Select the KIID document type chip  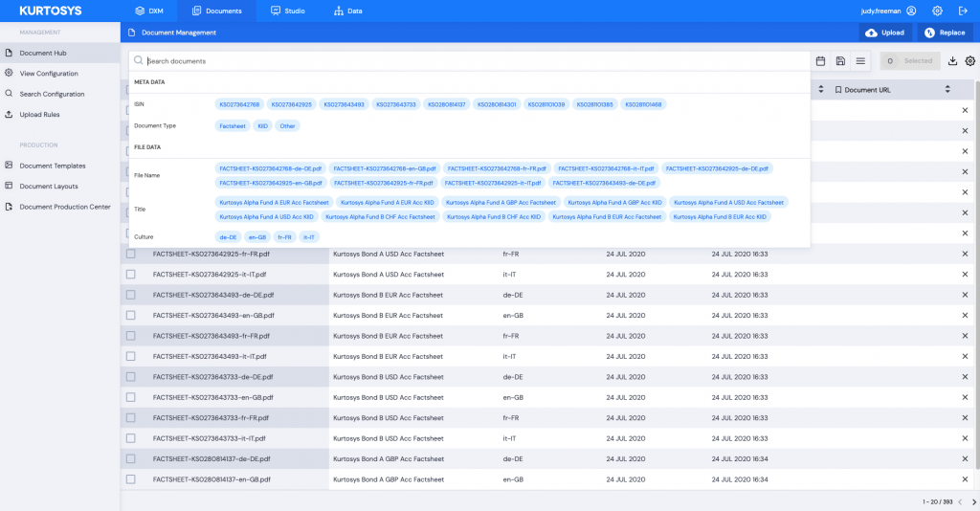pos(262,125)
